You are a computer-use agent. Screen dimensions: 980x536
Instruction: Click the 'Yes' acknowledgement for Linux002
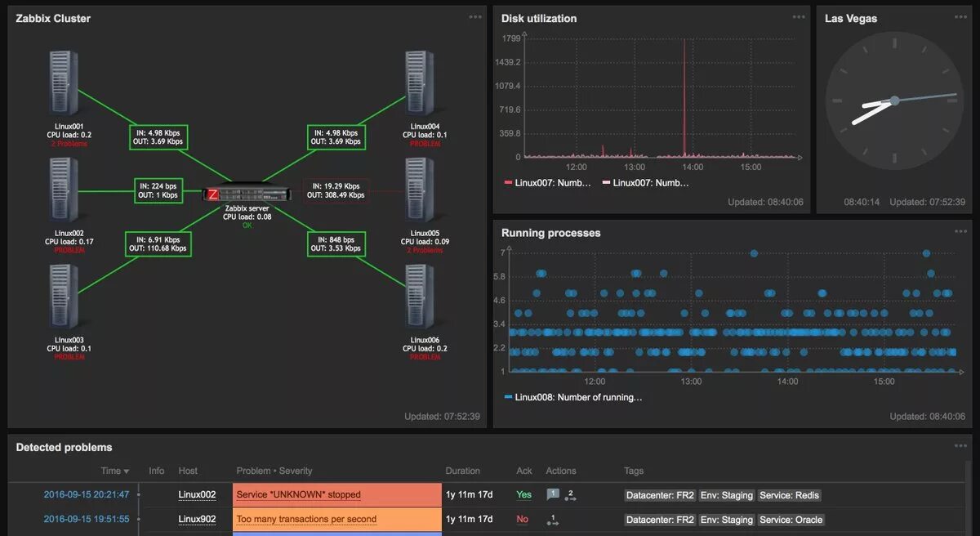click(x=523, y=494)
